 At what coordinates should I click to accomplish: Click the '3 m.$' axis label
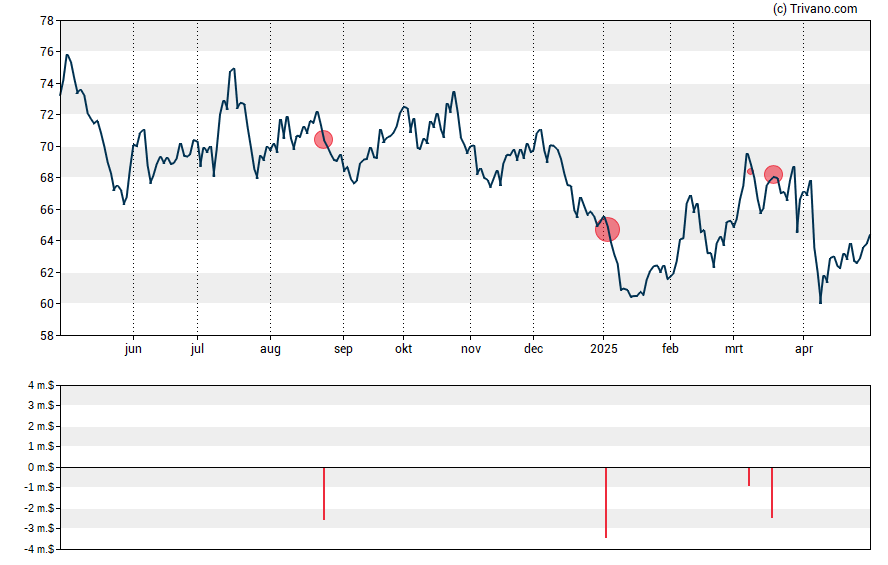point(41,405)
